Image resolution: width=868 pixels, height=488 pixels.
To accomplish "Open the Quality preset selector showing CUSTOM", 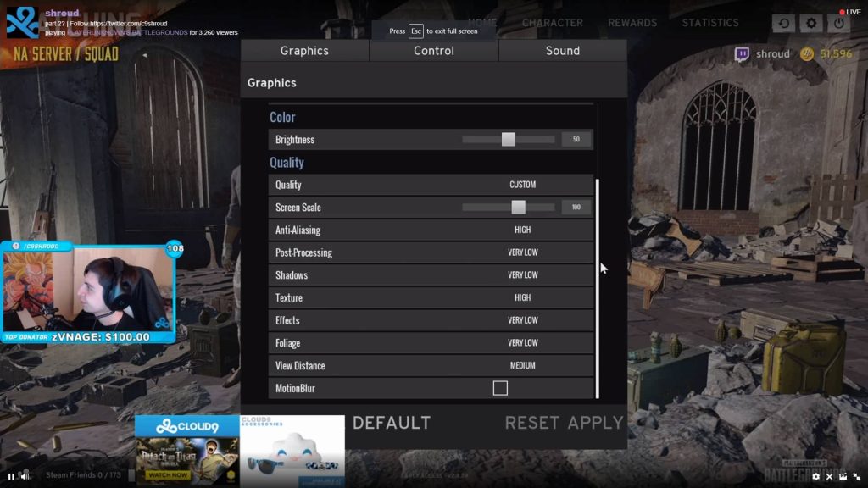I will tap(522, 184).
